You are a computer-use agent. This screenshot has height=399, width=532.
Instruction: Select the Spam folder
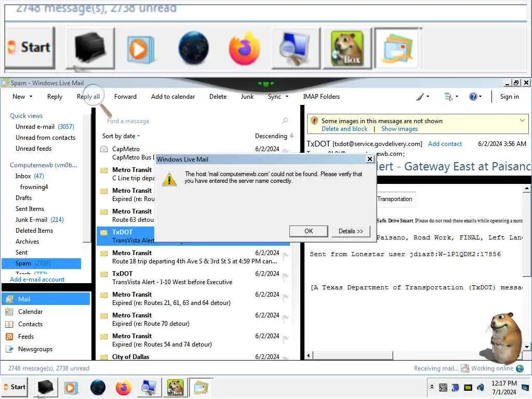tap(42, 263)
